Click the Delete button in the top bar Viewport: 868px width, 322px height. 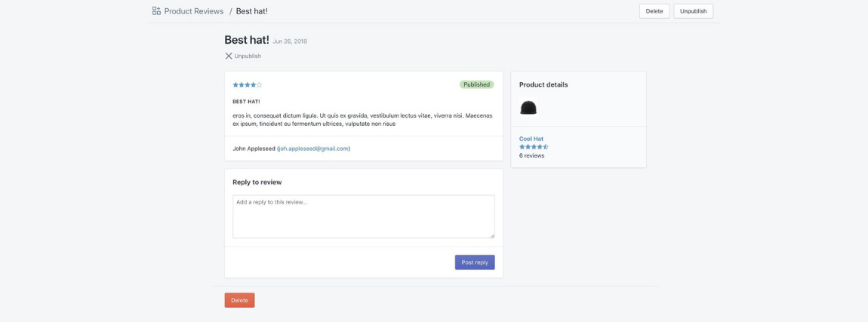click(654, 11)
